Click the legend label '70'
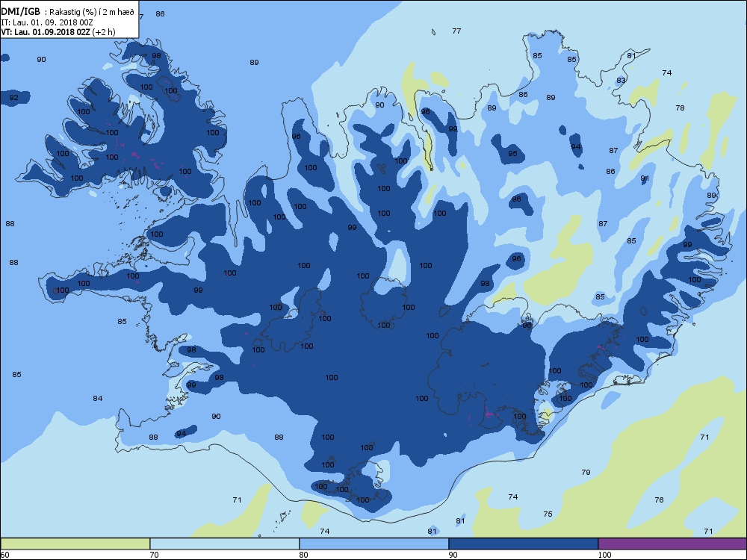The width and height of the screenshot is (747, 560). coord(154,555)
